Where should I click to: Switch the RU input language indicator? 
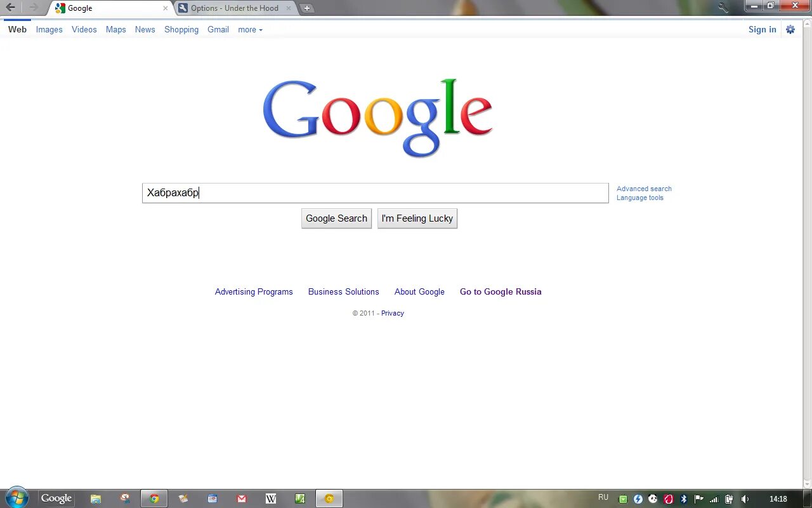point(603,497)
